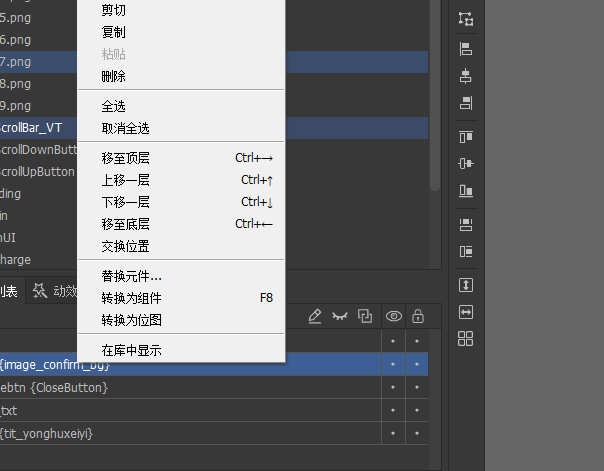Screen dimensions: 604x471
Task: Select 移至顶层 in the context menu
Action: [181, 158]
